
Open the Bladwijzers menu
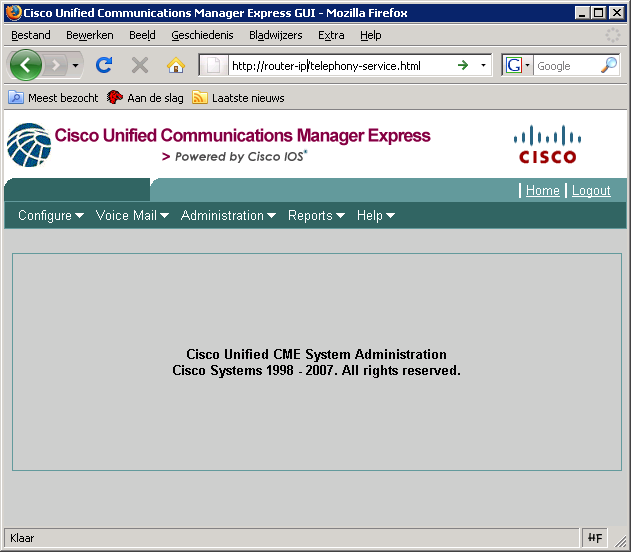click(275, 35)
